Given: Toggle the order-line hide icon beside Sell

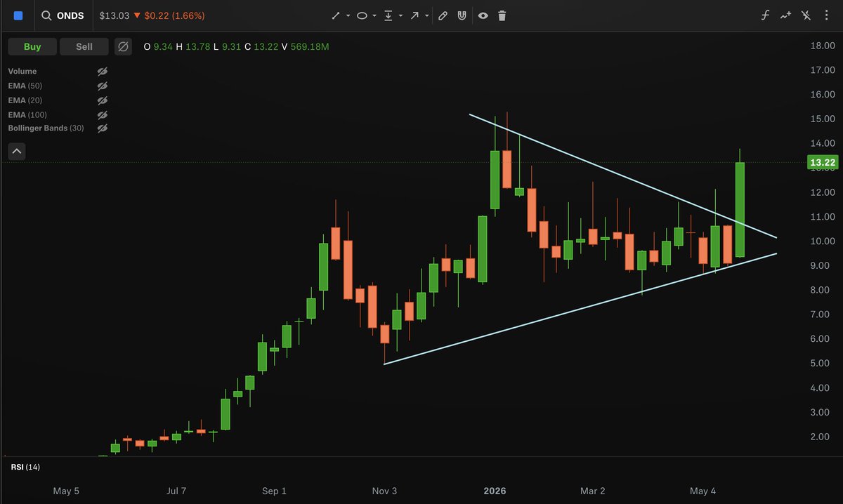Looking at the screenshot, I should tap(123, 46).
